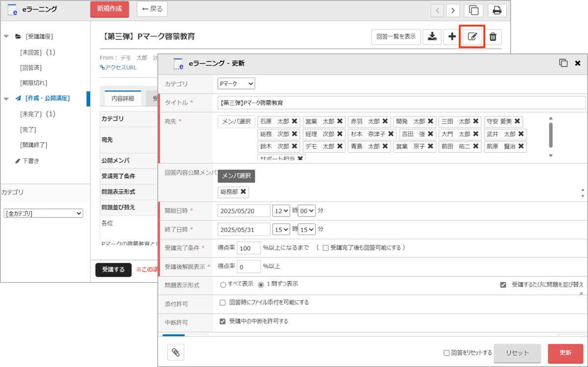
Task: Collapse the [受講講座] tree folder
Action: click(6, 37)
